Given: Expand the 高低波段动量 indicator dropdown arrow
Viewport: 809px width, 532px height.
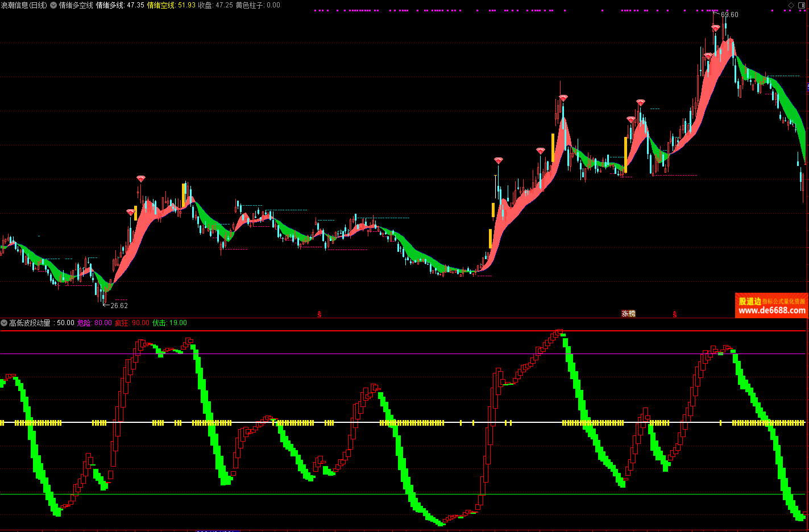Looking at the screenshot, I should [x=4, y=323].
